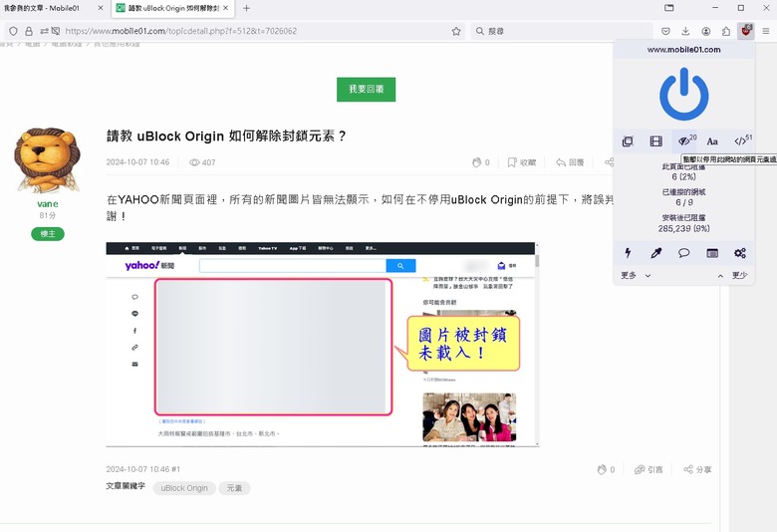Screen dimensions: 777x532
Task: Open Firefox application hamburger menu
Action: [766, 31]
